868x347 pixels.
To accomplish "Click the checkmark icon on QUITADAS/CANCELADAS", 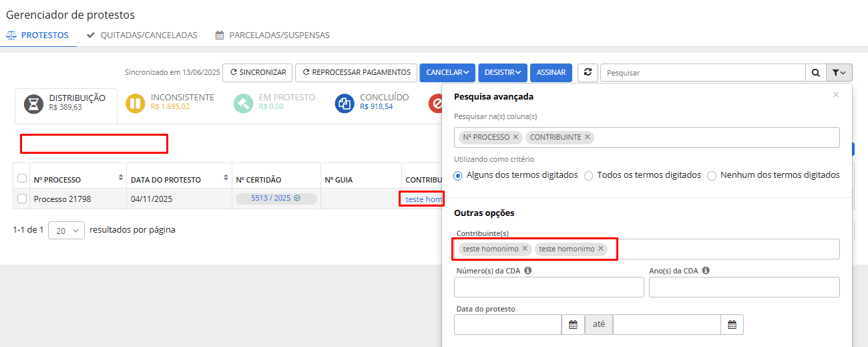I will (91, 35).
